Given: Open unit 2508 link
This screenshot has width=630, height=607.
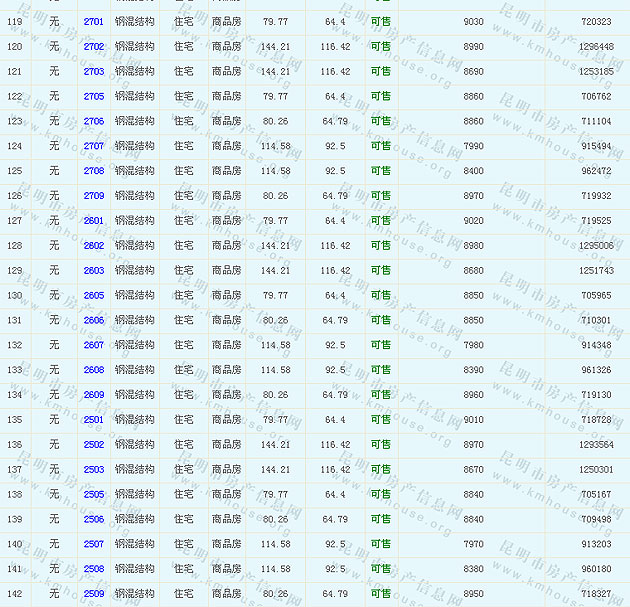Looking at the screenshot, I should (x=93, y=569).
